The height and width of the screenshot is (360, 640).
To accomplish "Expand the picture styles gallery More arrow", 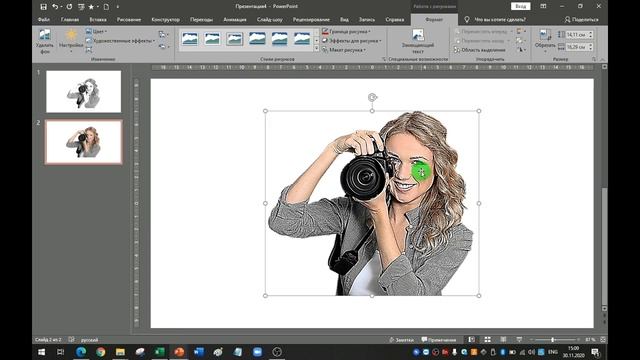I will [316, 49].
